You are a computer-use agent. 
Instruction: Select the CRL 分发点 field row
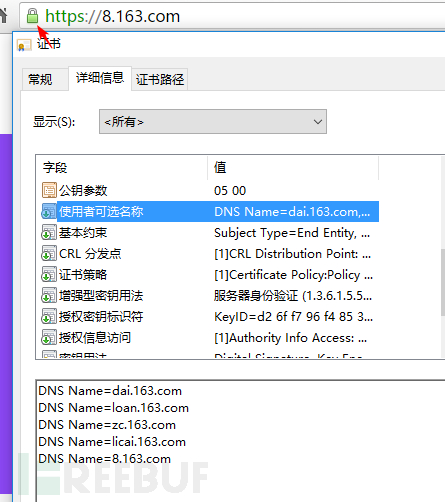coord(210,253)
